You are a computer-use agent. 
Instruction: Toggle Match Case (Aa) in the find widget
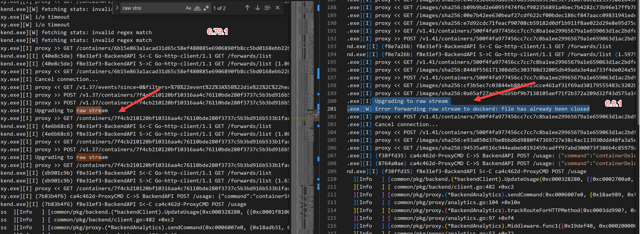coord(188,8)
